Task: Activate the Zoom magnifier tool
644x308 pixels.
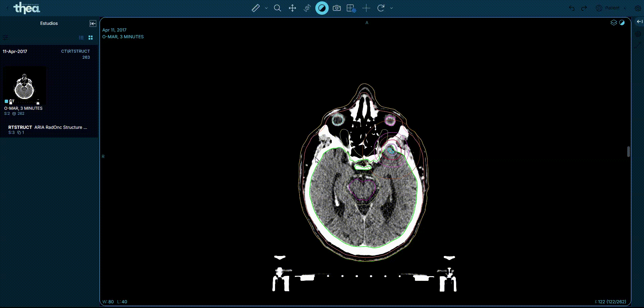Action: (277, 8)
